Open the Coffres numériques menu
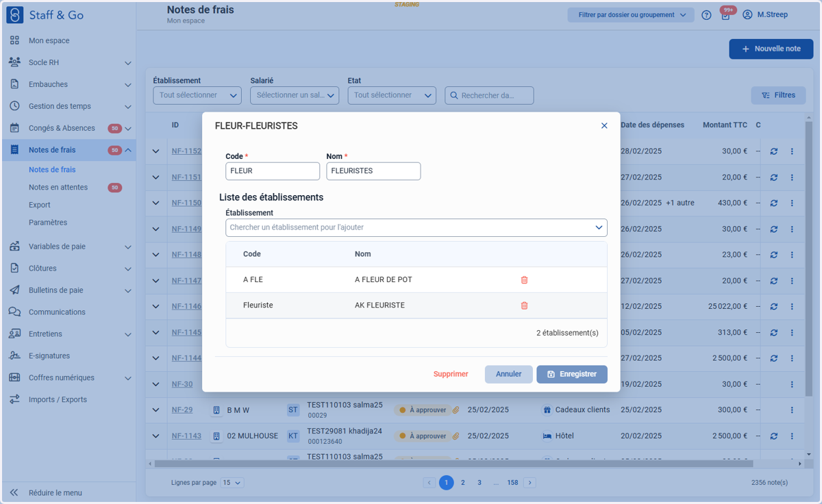 pyautogui.click(x=68, y=378)
